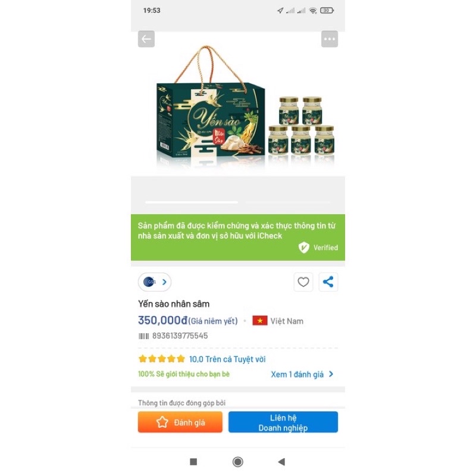Open Xem 1 đánh giá link

[x=297, y=374]
